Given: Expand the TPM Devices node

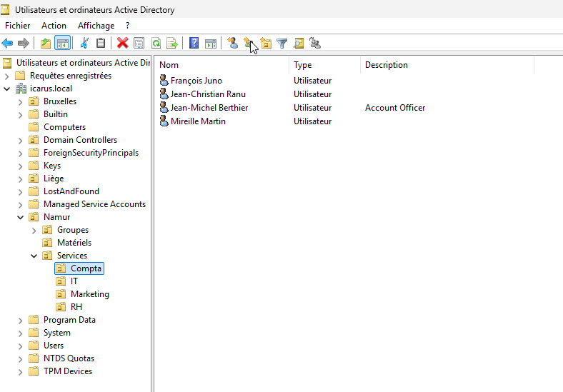Looking at the screenshot, I should [21, 372].
